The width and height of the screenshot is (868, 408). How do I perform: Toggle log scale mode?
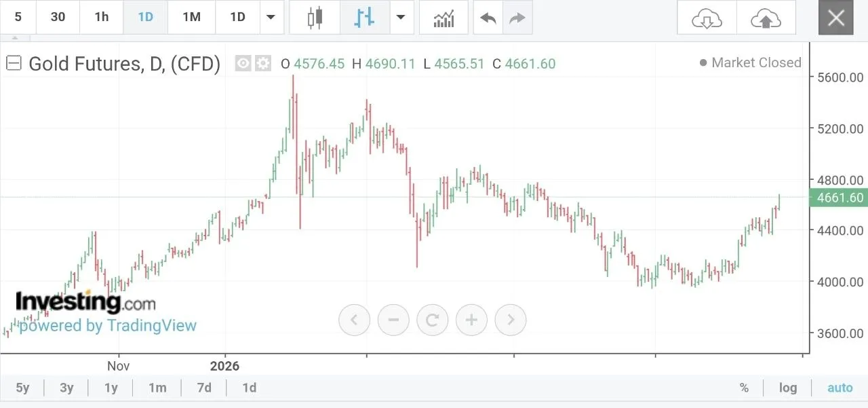point(788,388)
